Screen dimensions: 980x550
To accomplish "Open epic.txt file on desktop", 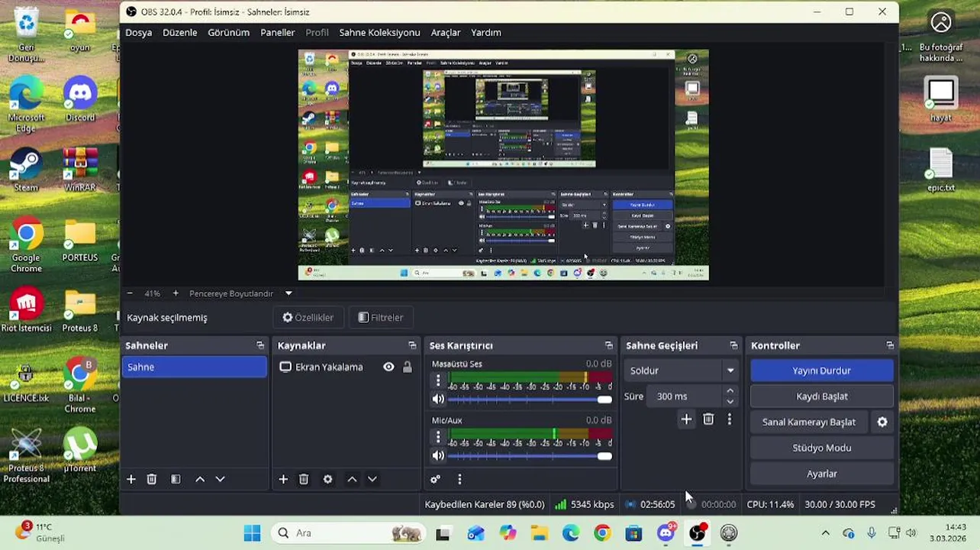I will click(941, 170).
